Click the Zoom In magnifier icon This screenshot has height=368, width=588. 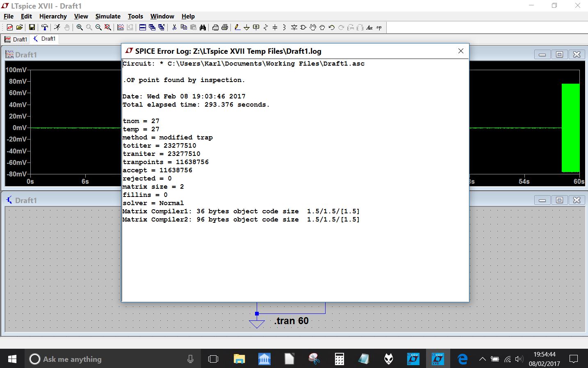pyautogui.click(x=80, y=27)
